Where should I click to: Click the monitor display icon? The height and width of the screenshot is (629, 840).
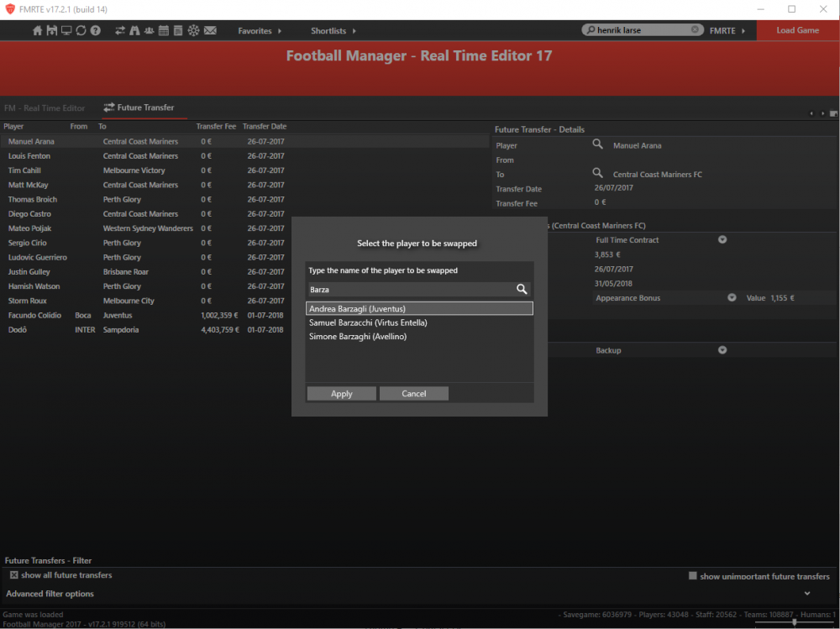(x=66, y=30)
